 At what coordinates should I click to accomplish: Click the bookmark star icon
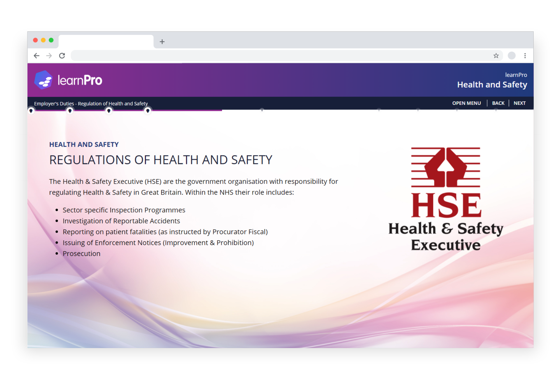click(x=497, y=55)
